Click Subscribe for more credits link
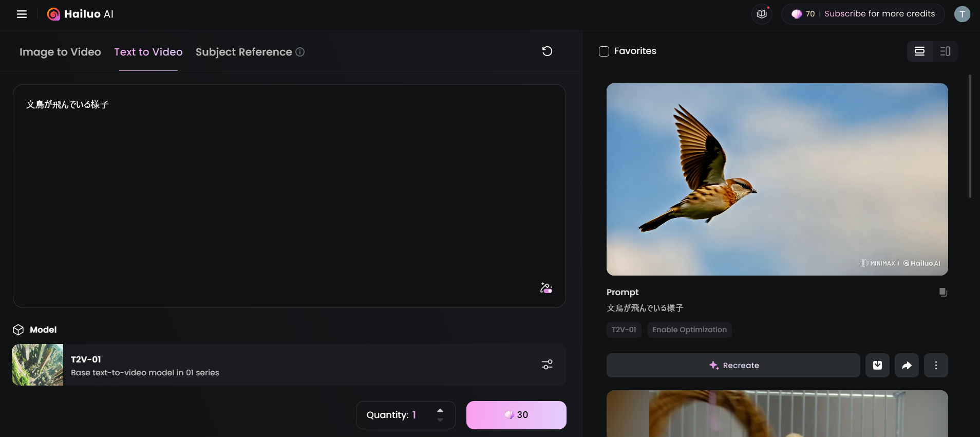Screen dimensions: 980x437 point(880,14)
